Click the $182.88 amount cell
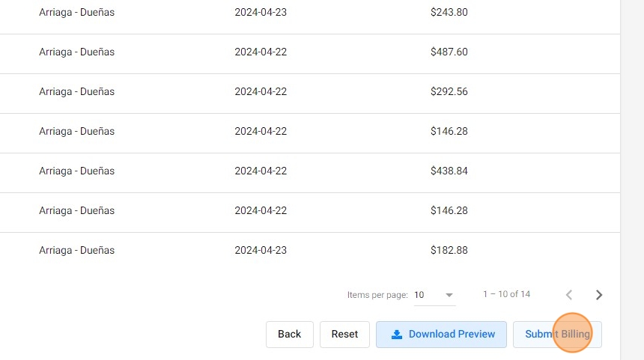Image resolution: width=644 pixels, height=360 pixels. point(449,250)
